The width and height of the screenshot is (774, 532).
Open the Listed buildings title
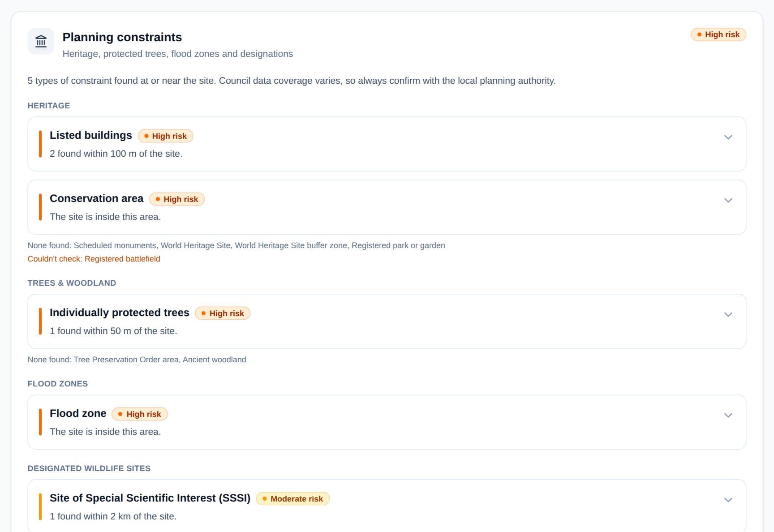pos(91,135)
